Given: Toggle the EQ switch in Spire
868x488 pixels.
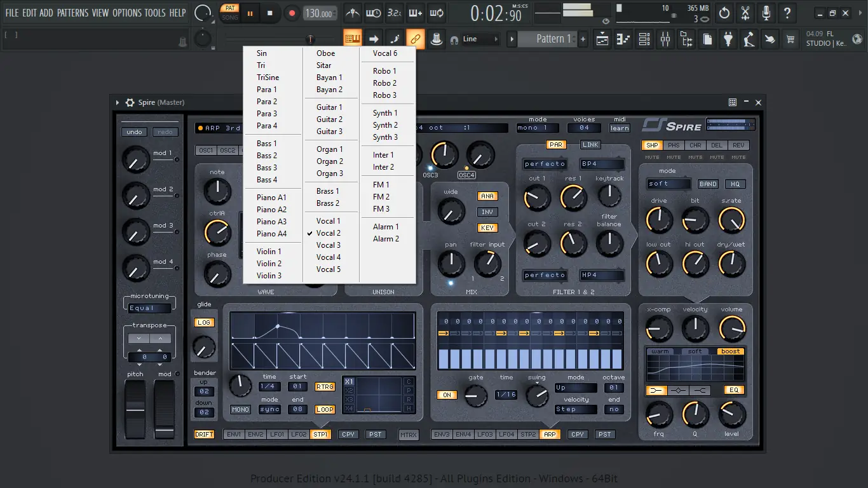Looking at the screenshot, I should click(x=734, y=390).
